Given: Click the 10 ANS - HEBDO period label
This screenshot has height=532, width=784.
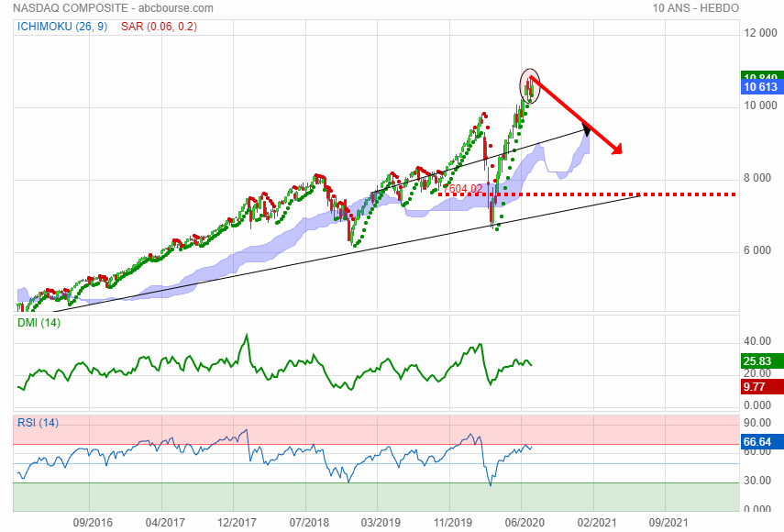Looking at the screenshot, I should [x=695, y=8].
